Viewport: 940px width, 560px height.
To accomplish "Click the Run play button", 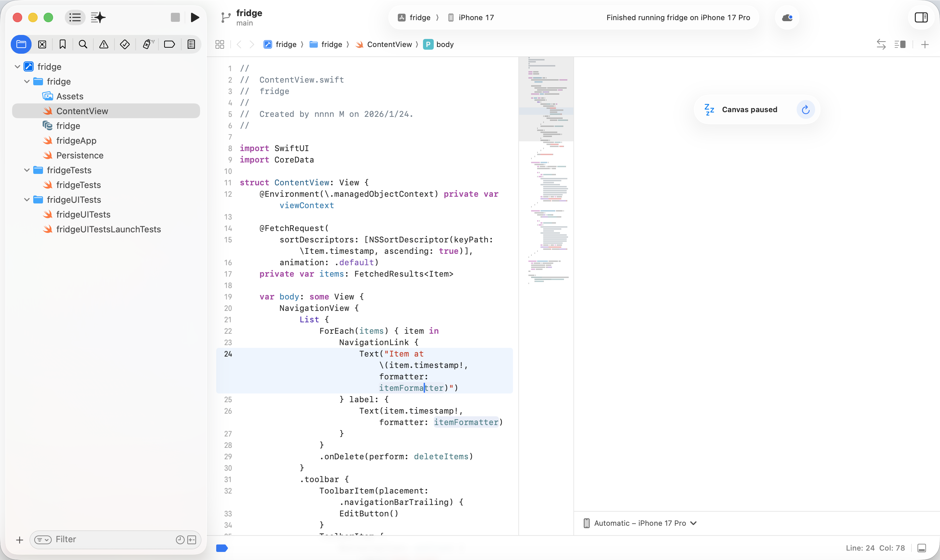I will pos(195,17).
